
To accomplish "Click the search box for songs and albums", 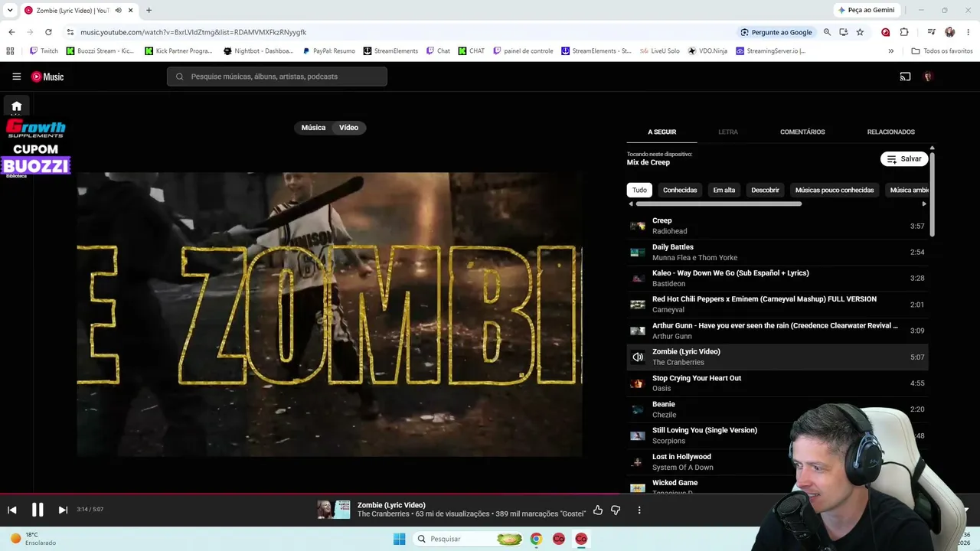I will point(277,77).
